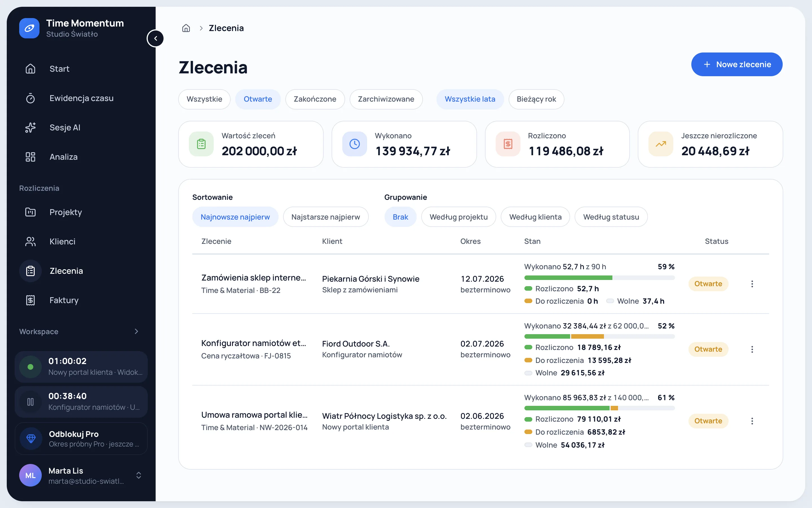Open the Umowa ramowa portal klie... order

coord(254,415)
